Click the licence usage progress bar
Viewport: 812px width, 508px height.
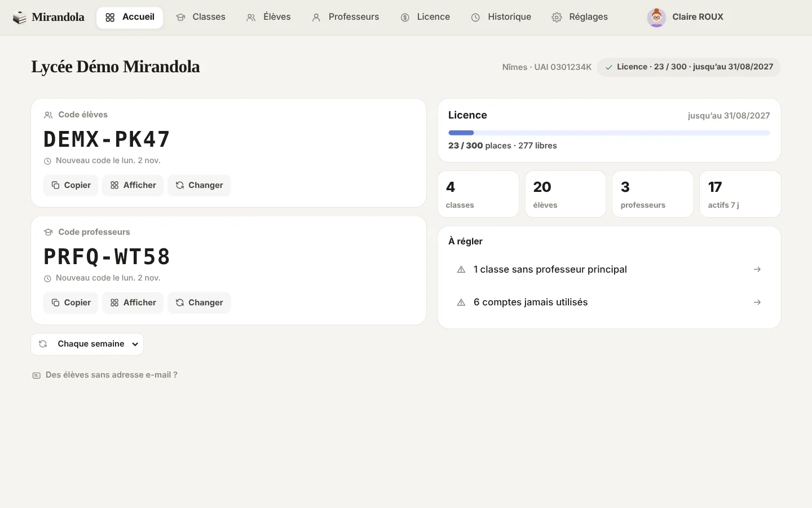(609, 133)
